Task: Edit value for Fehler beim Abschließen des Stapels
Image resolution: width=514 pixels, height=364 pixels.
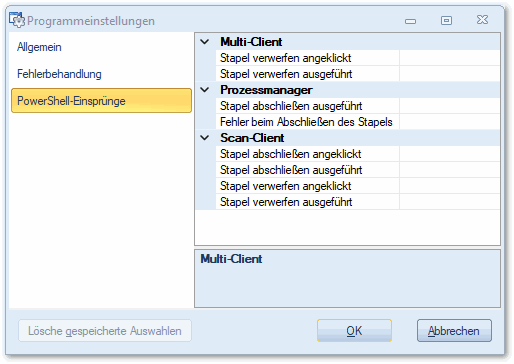Action: click(x=449, y=122)
